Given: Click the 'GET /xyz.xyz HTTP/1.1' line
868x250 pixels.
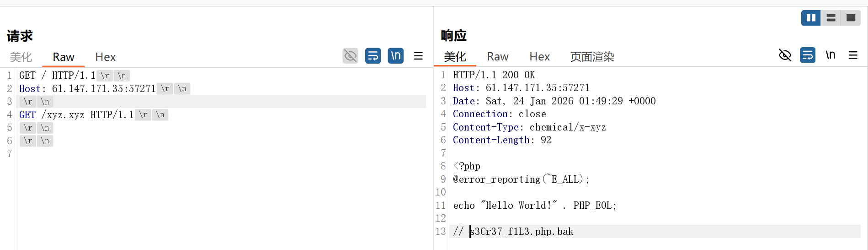Looking at the screenshot, I should click(x=76, y=114).
